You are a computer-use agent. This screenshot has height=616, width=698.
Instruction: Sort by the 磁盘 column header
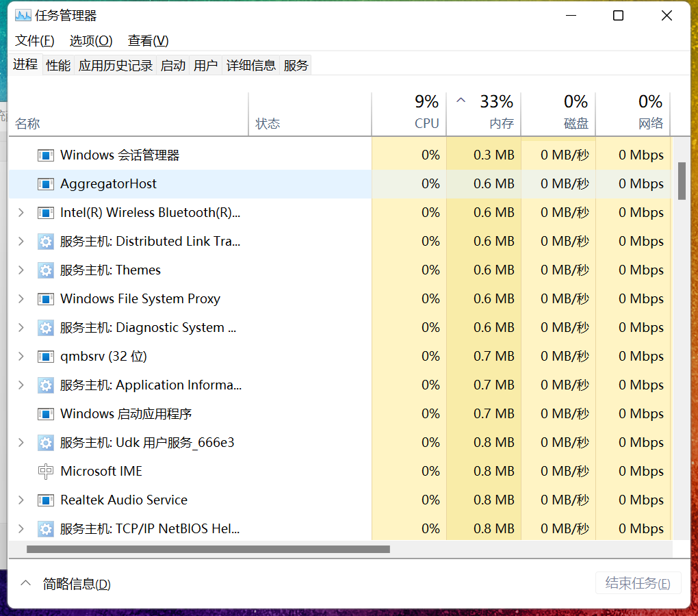[x=558, y=114]
